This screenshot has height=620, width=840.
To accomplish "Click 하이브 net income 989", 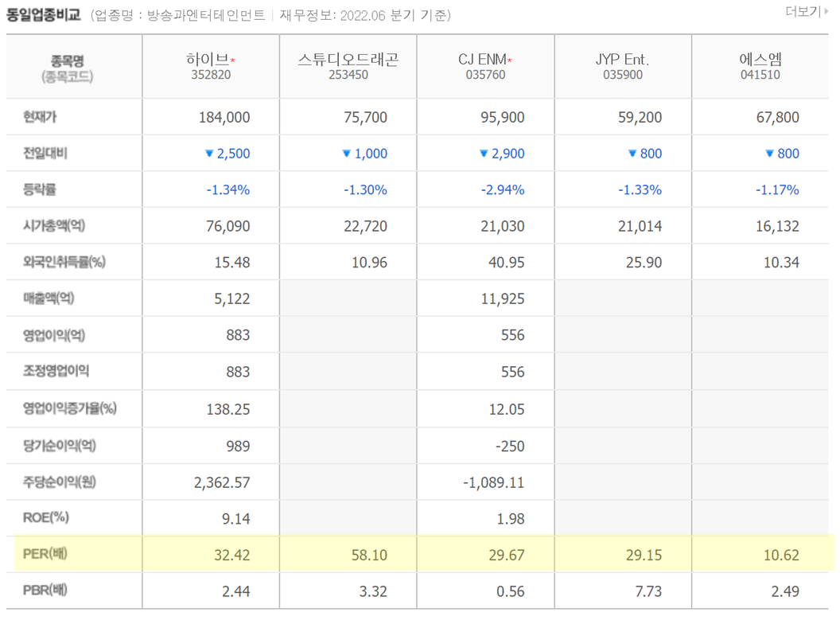I will coord(239,446).
